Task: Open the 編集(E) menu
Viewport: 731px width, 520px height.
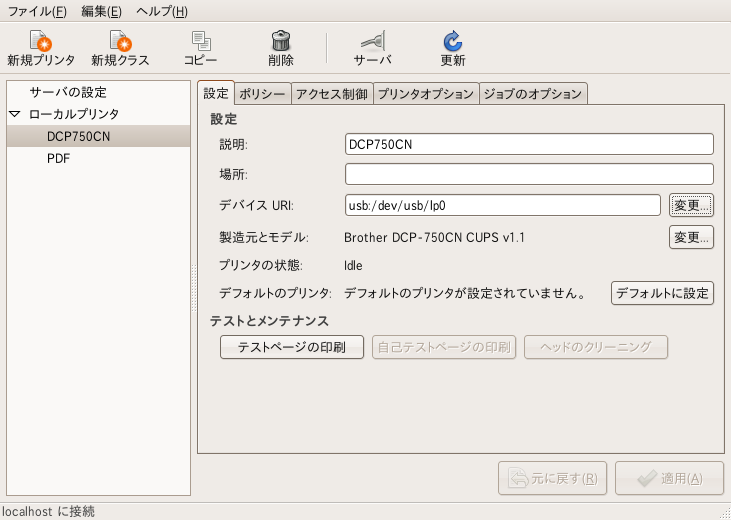Action: click(101, 11)
